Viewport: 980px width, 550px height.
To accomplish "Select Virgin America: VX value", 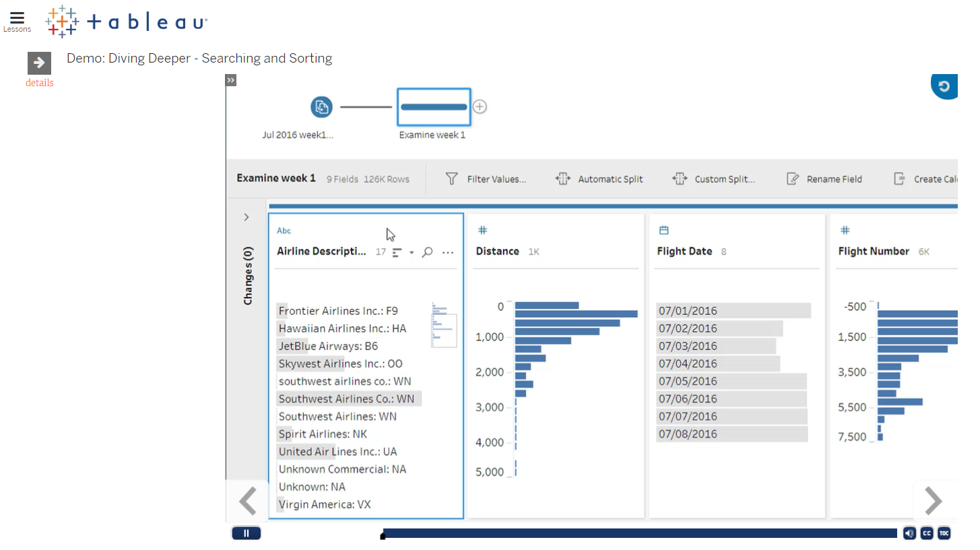I will coord(325,504).
